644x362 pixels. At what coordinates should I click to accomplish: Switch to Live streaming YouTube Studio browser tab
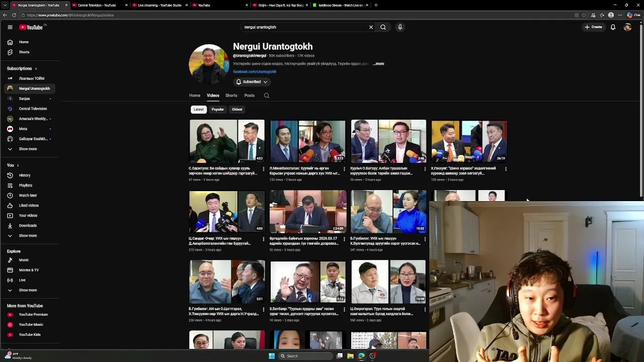(159, 5)
